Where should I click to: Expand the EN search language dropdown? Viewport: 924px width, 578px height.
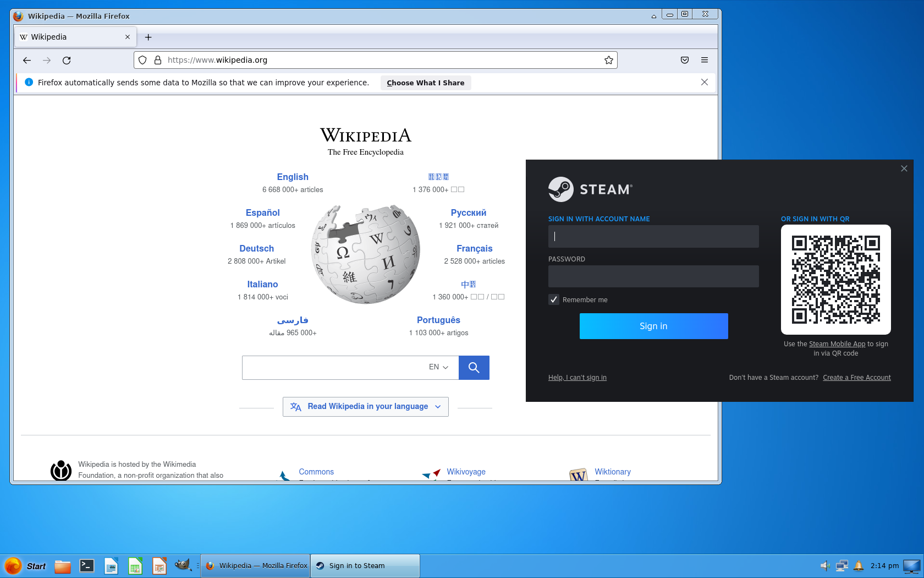pos(439,367)
